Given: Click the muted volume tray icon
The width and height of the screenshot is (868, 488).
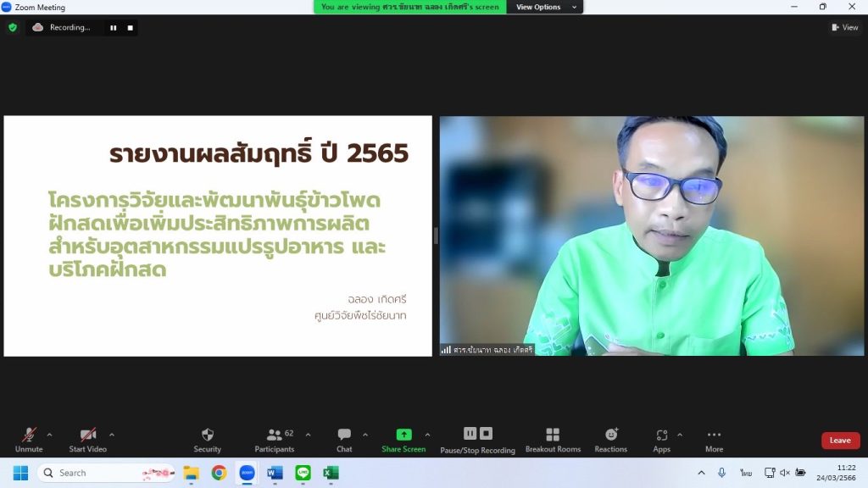Looking at the screenshot, I should (x=785, y=473).
